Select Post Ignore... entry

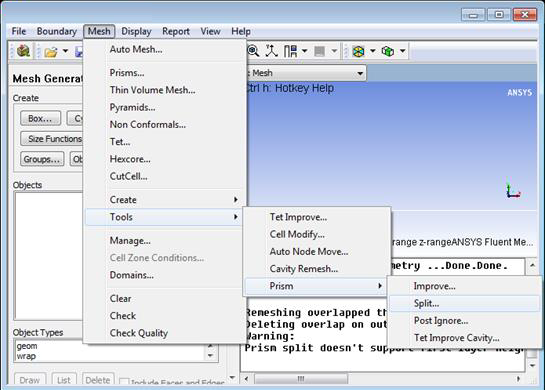pyautogui.click(x=464, y=321)
